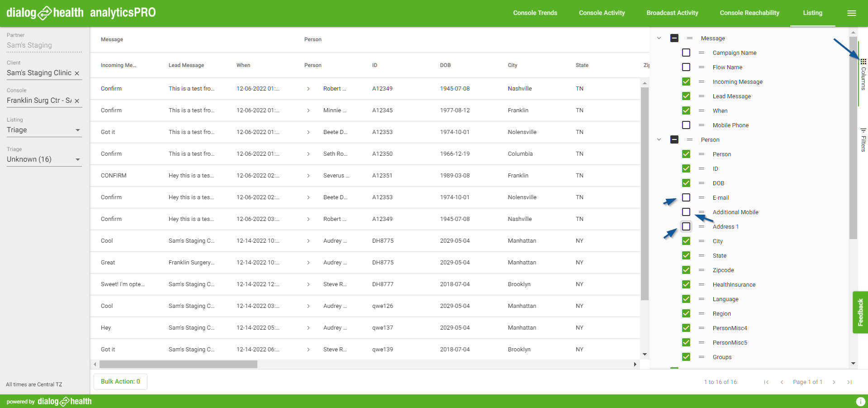Toggle the Message group checkbox
The height and width of the screenshot is (408, 868).
pyautogui.click(x=674, y=38)
